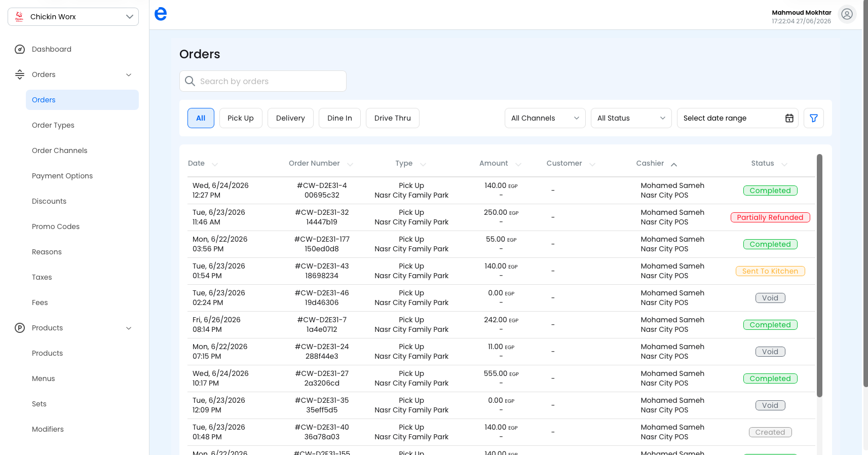The height and width of the screenshot is (455, 868).
Task: Go to Dashboard in sidebar
Action: pyautogui.click(x=52, y=49)
